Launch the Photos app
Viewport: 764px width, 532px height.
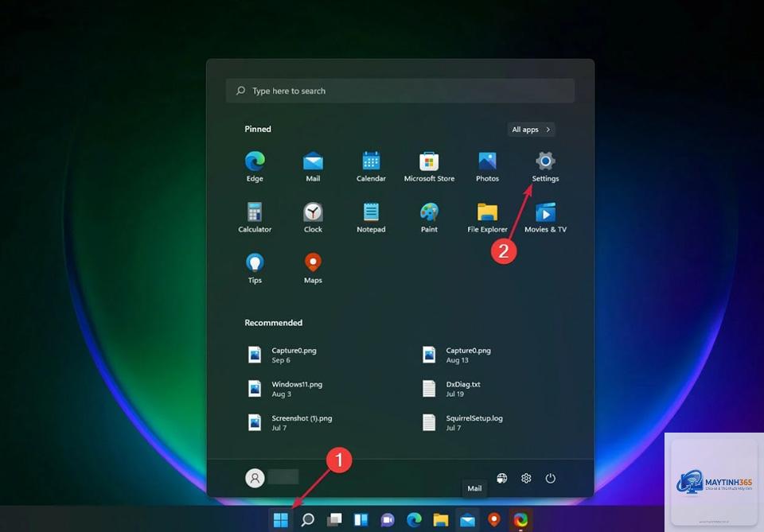[x=487, y=167]
